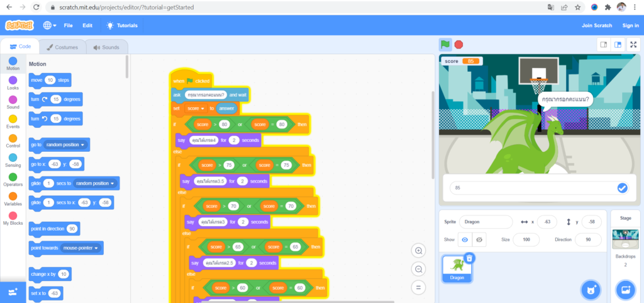Open the score variable dropdown in set block
The width and height of the screenshot is (644, 303).
pyautogui.click(x=196, y=108)
